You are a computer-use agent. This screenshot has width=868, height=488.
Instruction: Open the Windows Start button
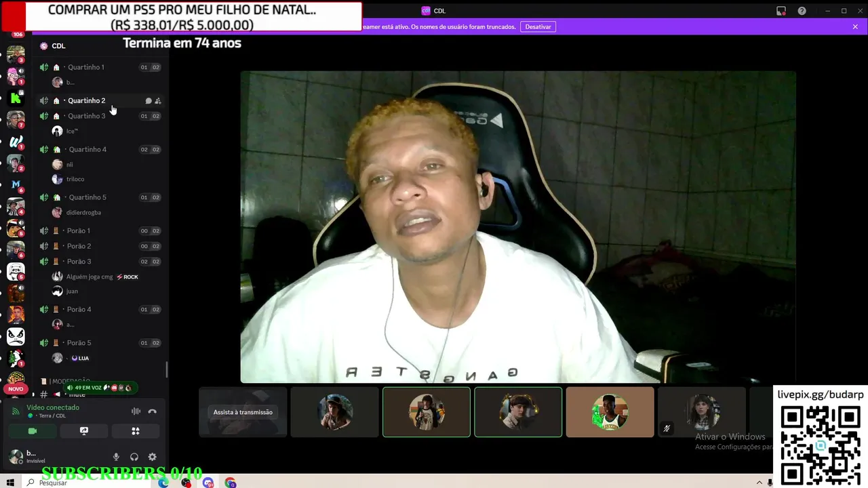tap(10, 483)
